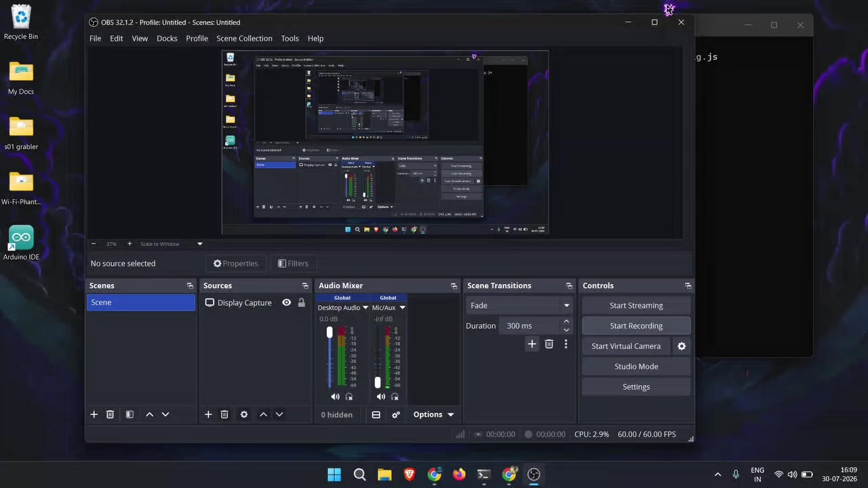This screenshot has height=488, width=868.
Task: Open the Edit menu
Action: click(x=117, y=39)
